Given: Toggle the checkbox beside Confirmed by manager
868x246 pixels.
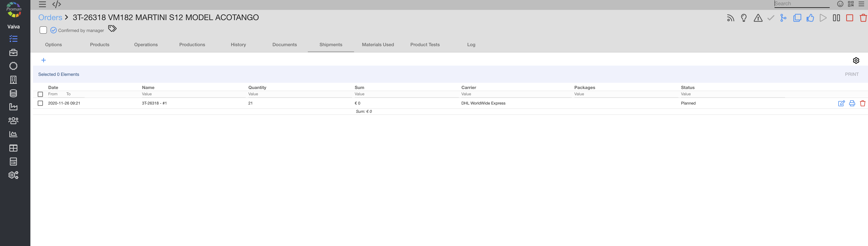Looking at the screenshot, I should click(43, 30).
